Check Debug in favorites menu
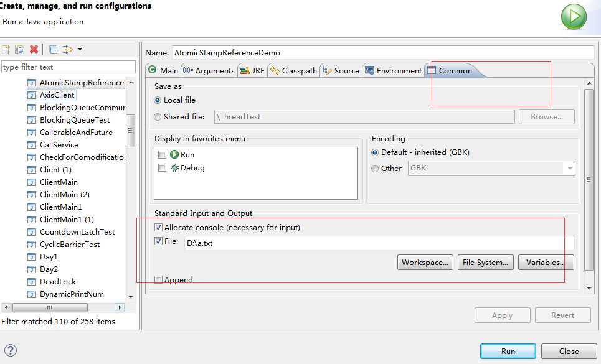 click(162, 168)
